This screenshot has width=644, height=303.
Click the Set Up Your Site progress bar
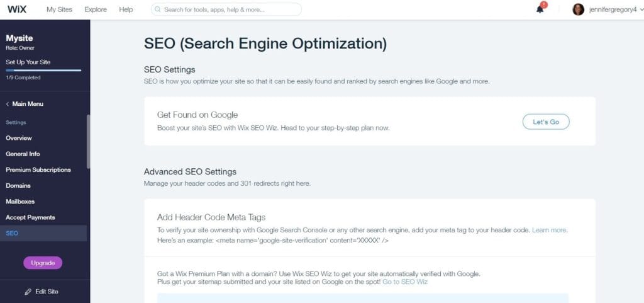[43, 71]
